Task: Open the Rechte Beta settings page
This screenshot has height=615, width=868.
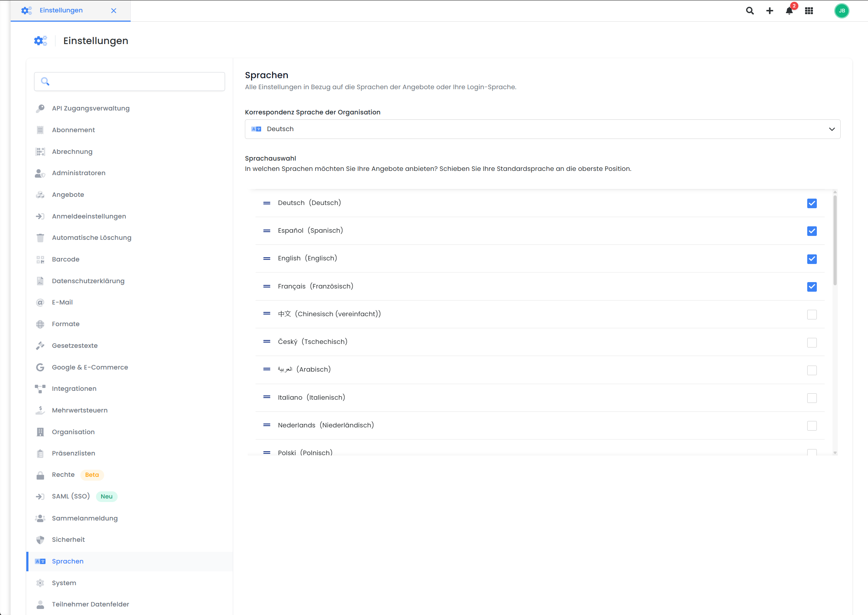Action: (63, 475)
